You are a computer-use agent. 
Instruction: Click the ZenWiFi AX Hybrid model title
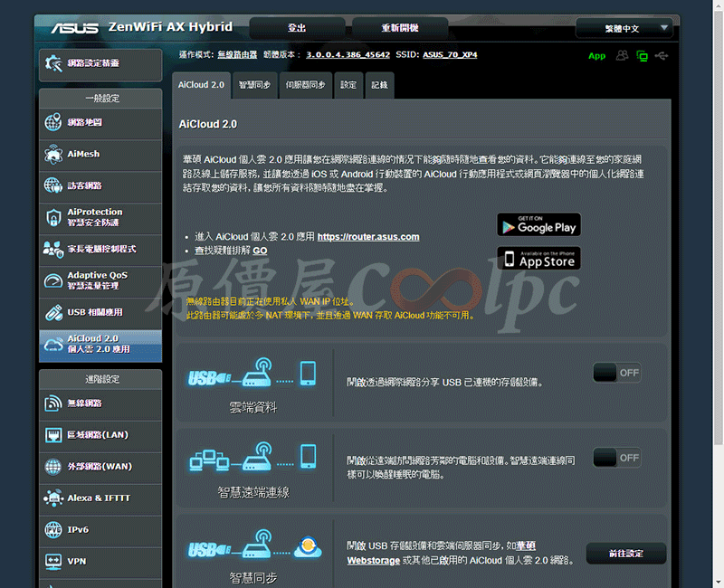170,27
